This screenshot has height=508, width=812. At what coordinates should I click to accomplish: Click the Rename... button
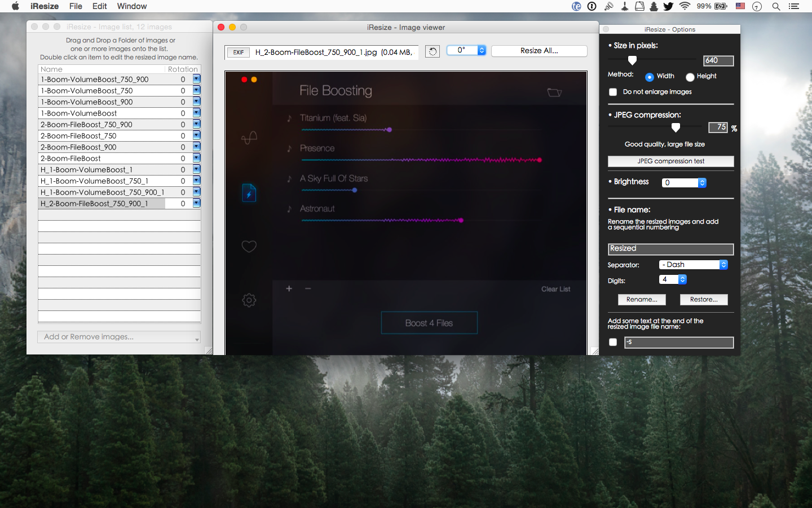642,300
